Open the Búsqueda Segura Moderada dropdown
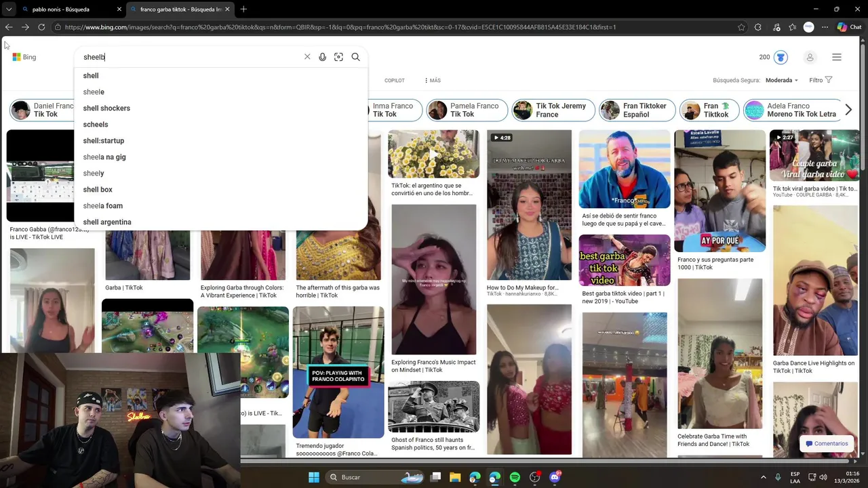Screen dimensions: 868x488 pyautogui.click(x=783, y=80)
